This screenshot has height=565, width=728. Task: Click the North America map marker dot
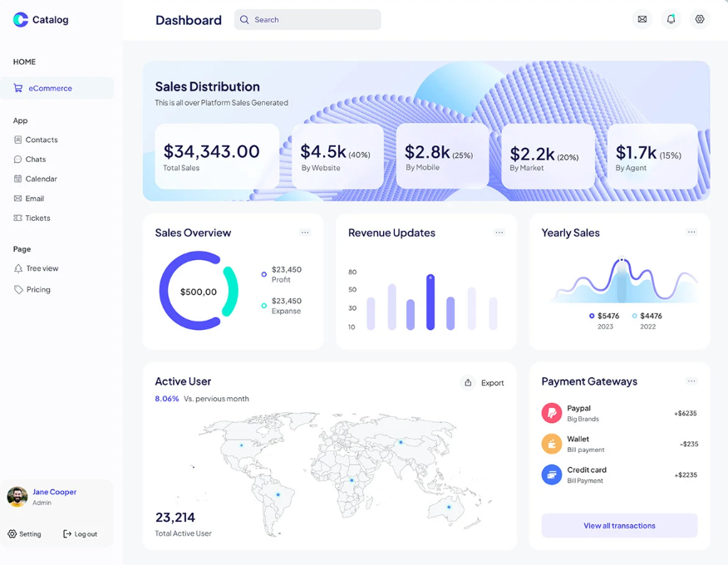tap(242, 445)
